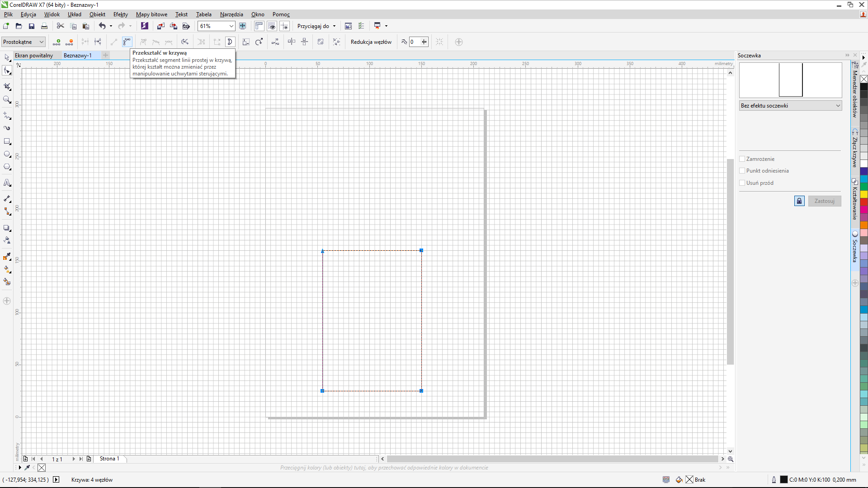Expand the 61% zoom level dropdown
Screen dimensions: 868x488
[231, 26]
